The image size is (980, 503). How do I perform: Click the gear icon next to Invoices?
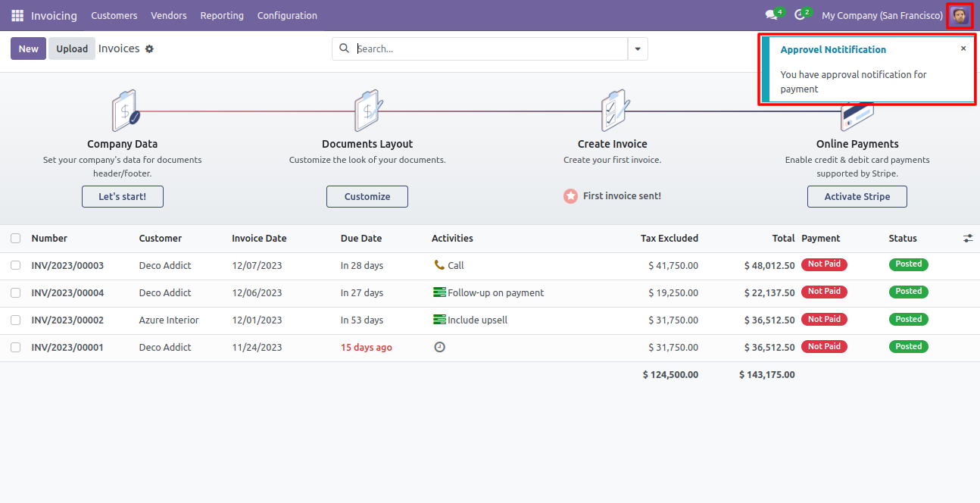pyautogui.click(x=149, y=49)
